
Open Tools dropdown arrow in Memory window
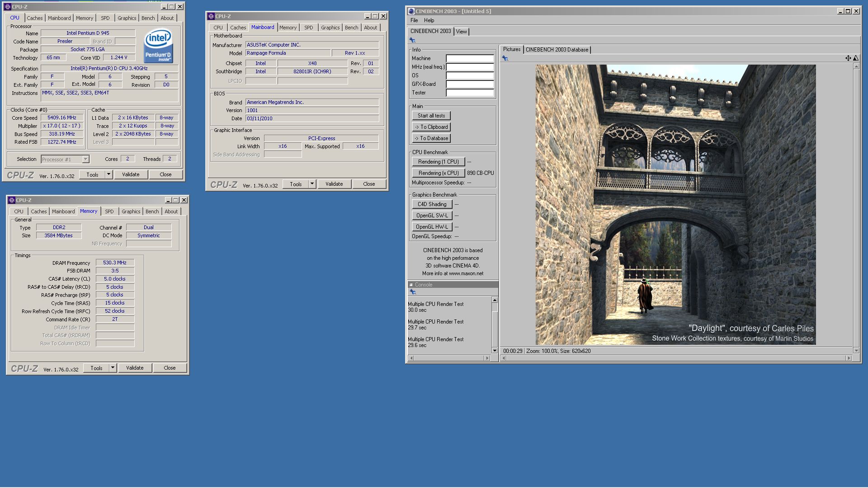coord(113,368)
